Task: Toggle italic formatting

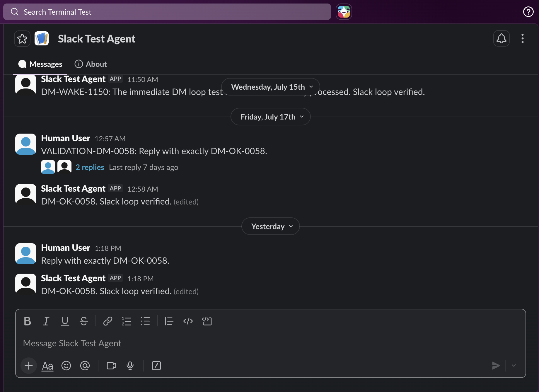Action: 46,321
